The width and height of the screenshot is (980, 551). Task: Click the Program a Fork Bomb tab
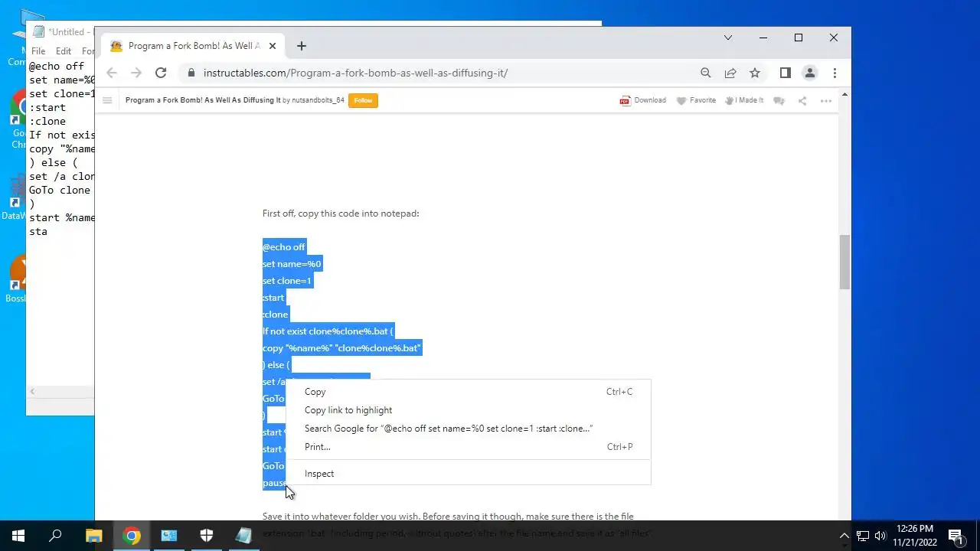tap(191, 46)
